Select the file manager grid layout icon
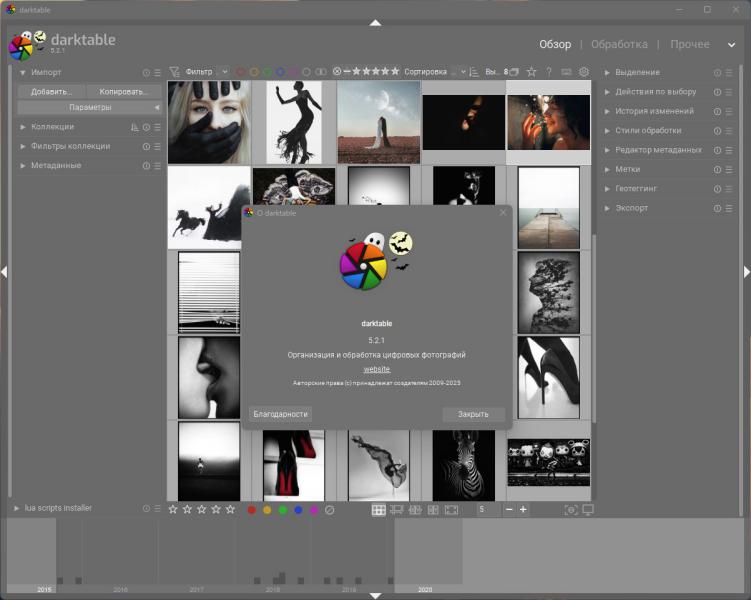This screenshot has height=600, width=751. pyautogui.click(x=379, y=510)
